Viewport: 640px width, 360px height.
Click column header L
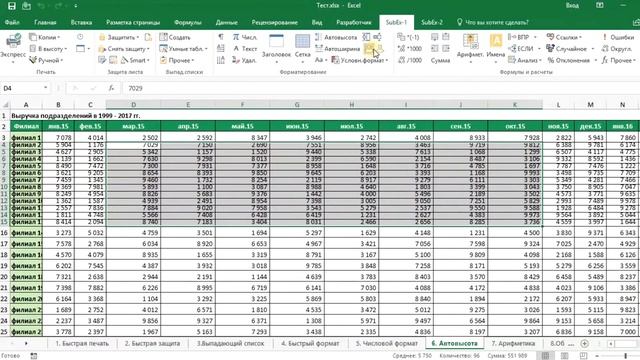pyautogui.click(x=558, y=105)
